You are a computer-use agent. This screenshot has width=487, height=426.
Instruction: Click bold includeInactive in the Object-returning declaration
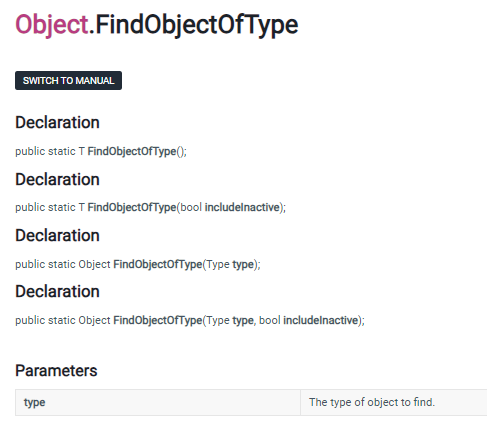(x=321, y=320)
